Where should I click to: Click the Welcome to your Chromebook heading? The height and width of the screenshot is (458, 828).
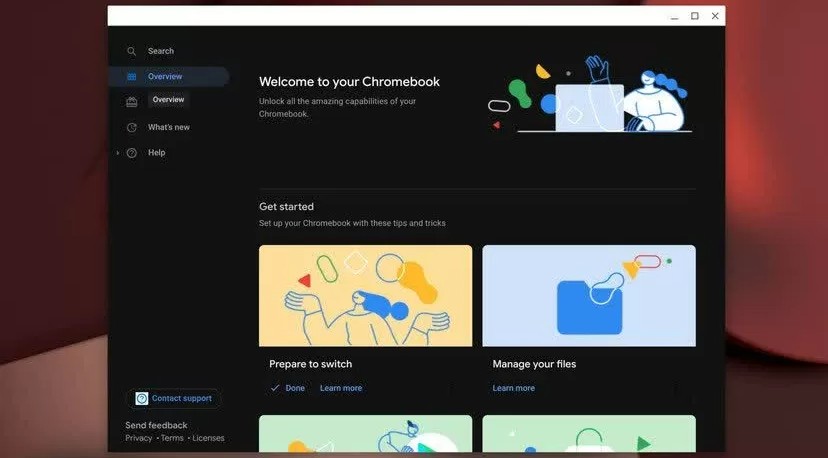pos(349,82)
